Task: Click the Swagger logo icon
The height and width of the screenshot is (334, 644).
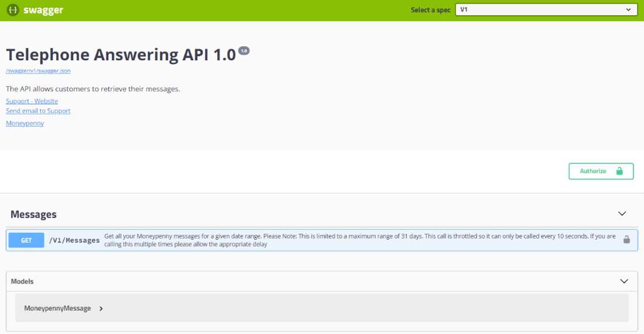Action: coord(13,10)
